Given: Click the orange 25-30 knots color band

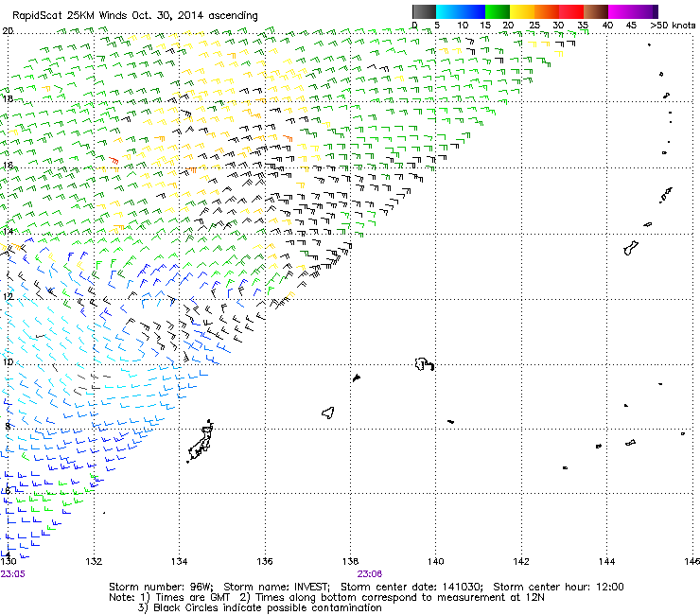Looking at the screenshot, I should coord(547,11).
